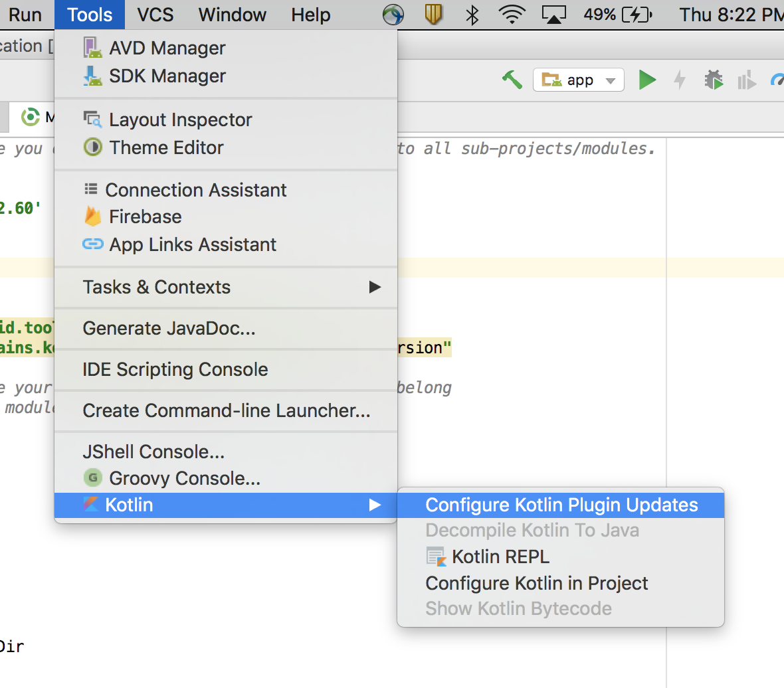Click the 49% battery percentage text
Viewport: 784px width, 688px height.
click(x=599, y=15)
